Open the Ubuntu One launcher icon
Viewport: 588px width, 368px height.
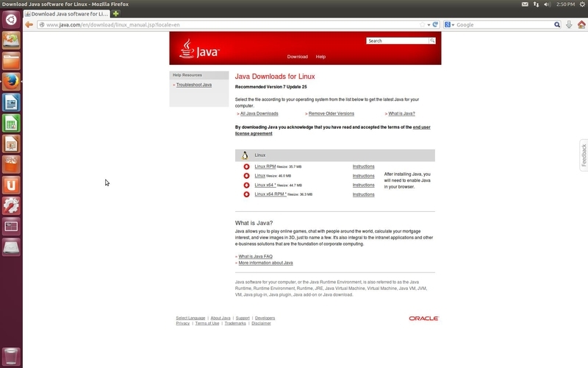[x=11, y=185]
